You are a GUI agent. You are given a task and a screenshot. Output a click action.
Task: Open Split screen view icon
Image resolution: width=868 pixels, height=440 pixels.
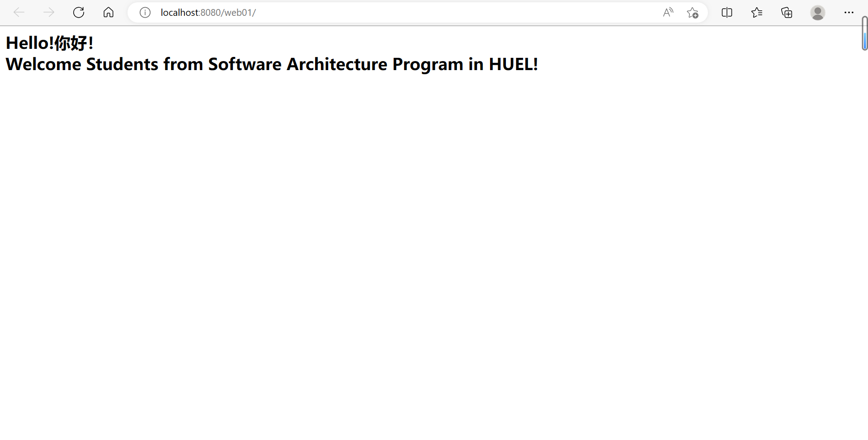(x=727, y=13)
